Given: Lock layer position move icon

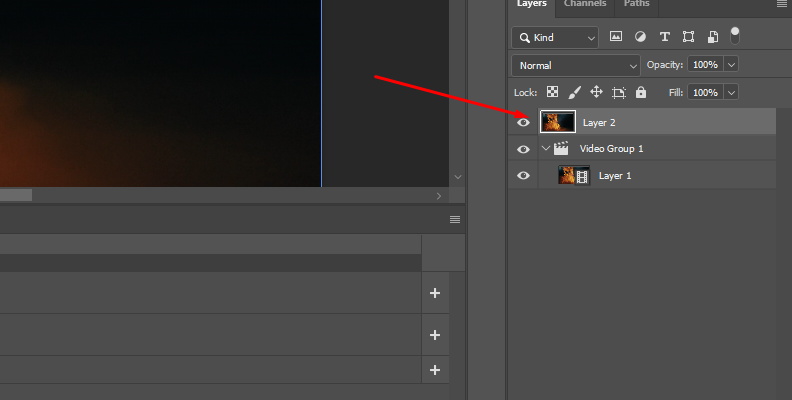Looking at the screenshot, I should pyautogui.click(x=596, y=92).
